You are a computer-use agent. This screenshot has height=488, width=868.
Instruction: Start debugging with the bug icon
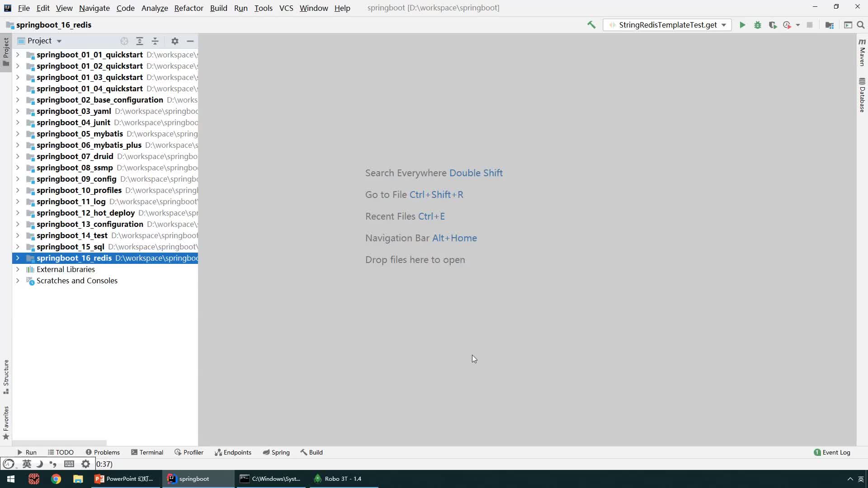(x=758, y=25)
